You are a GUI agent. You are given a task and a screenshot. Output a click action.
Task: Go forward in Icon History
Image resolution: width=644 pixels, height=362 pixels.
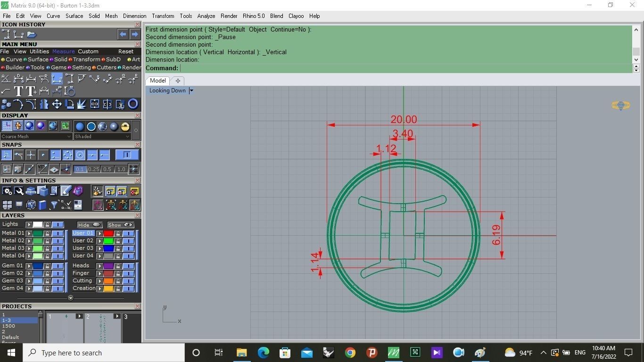pyautogui.click(x=135, y=34)
